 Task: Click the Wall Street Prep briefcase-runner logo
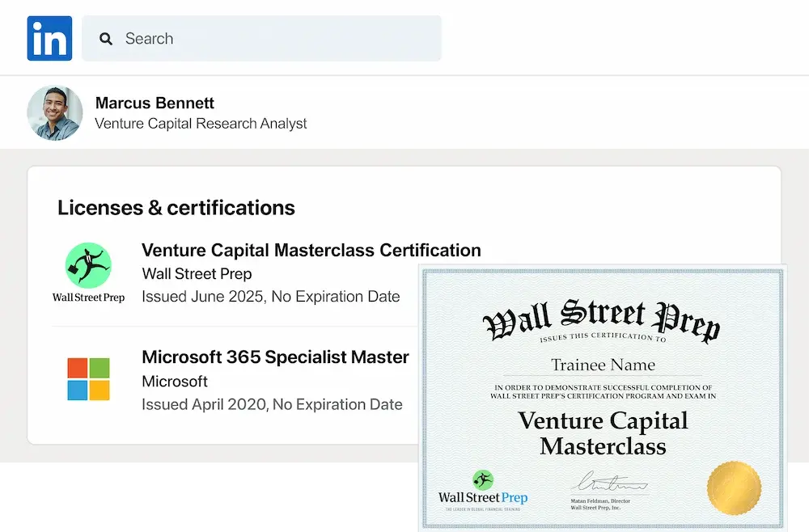point(87,265)
